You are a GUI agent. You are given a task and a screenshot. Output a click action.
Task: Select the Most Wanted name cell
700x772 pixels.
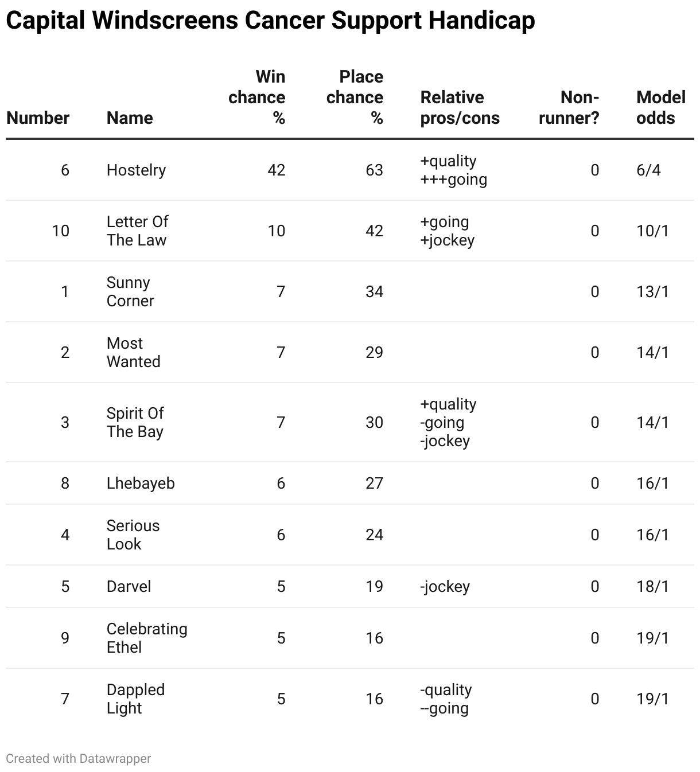pyautogui.click(x=133, y=352)
